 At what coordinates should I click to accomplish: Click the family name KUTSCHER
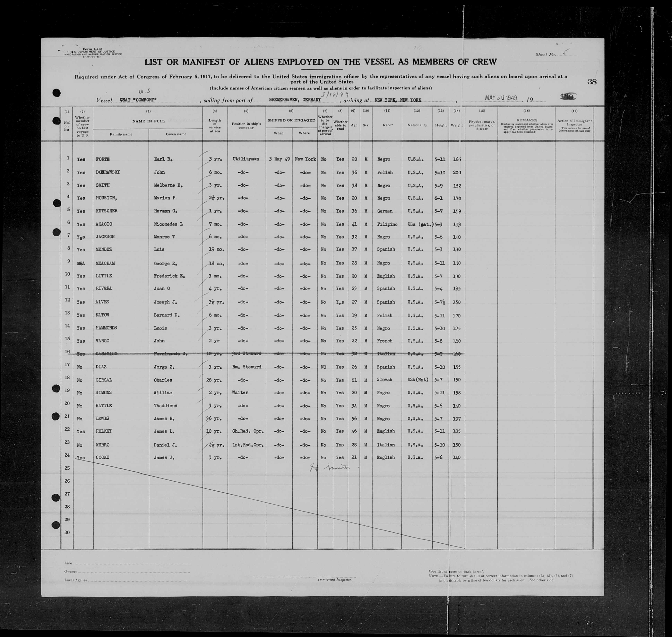[x=107, y=211]
